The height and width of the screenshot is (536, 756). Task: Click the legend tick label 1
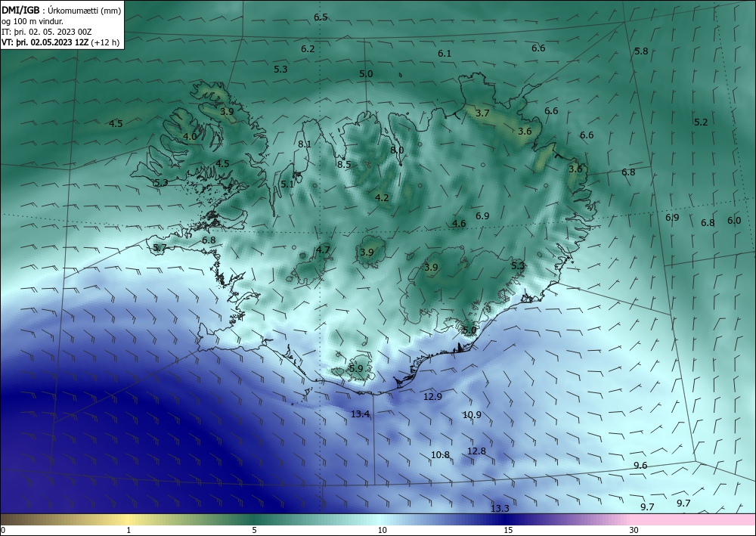129,531
